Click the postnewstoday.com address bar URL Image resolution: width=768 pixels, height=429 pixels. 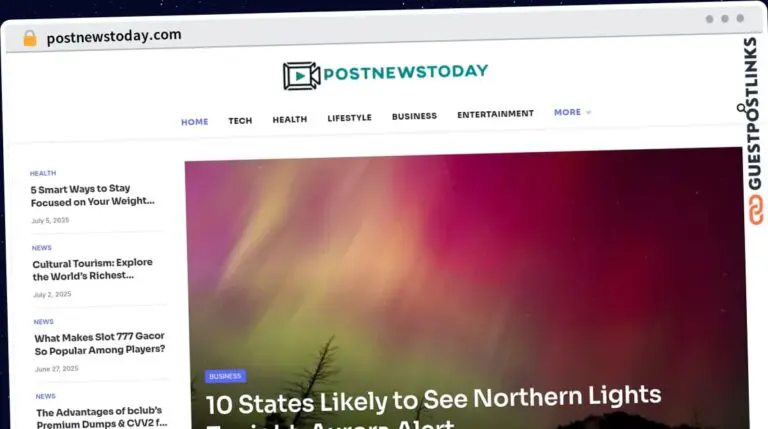pyautogui.click(x=114, y=36)
